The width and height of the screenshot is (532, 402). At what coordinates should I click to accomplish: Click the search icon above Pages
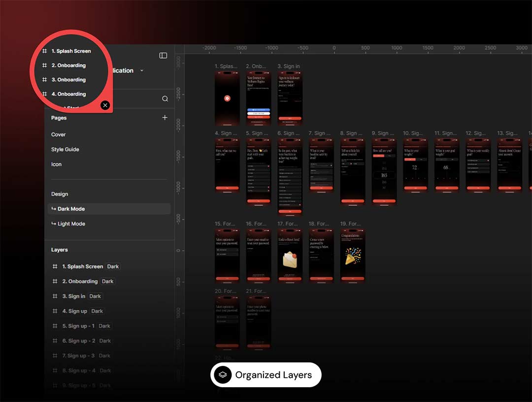point(165,99)
